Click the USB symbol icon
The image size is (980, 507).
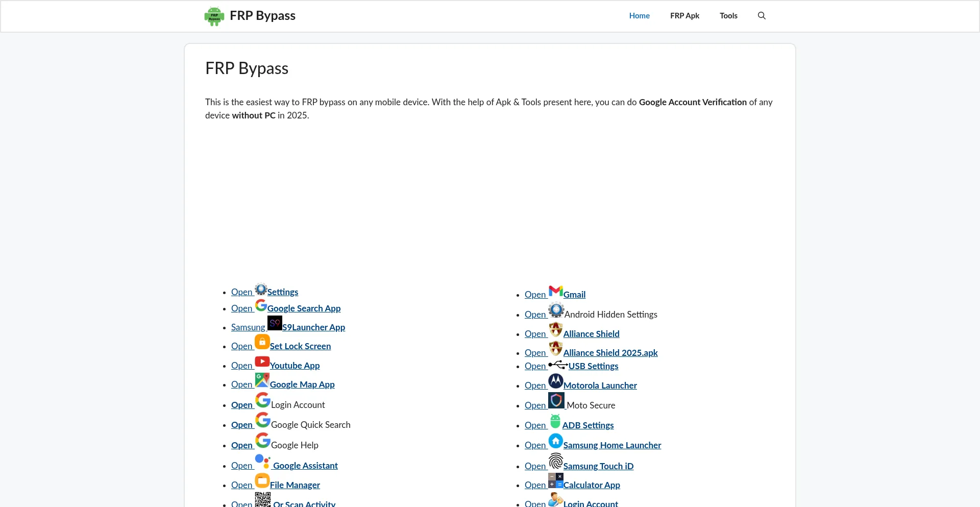[558, 365]
